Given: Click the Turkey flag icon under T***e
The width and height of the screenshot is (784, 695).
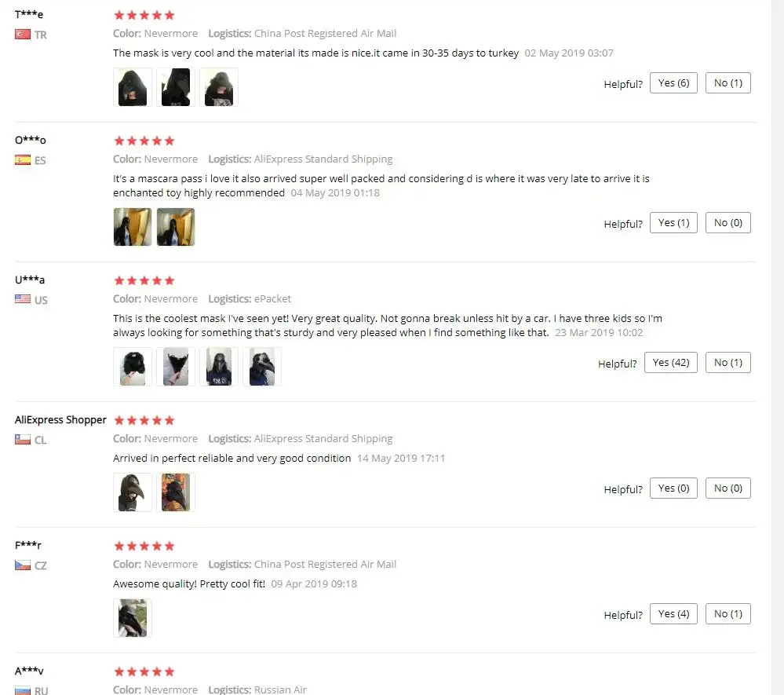Looking at the screenshot, I should point(23,35).
